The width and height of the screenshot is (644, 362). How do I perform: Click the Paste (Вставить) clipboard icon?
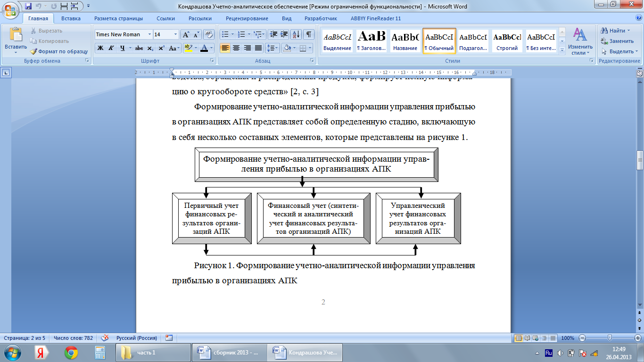pyautogui.click(x=16, y=35)
